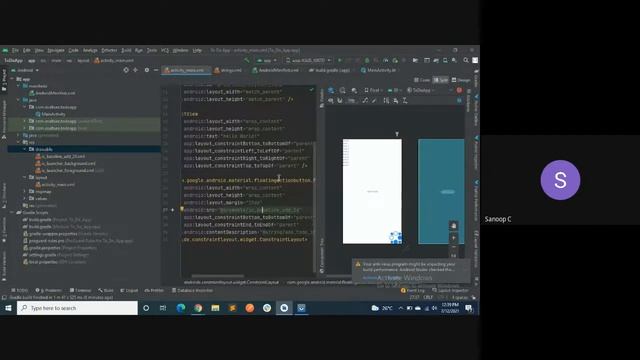640x360 pixels.
Task: Click the Debug app bug icon
Action: coord(367,60)
